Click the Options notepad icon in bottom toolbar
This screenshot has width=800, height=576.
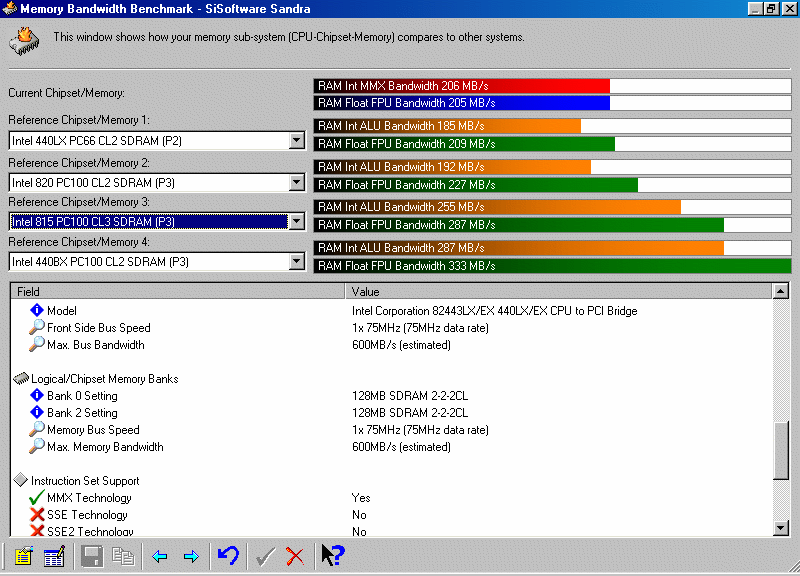(x=23, y=556)
